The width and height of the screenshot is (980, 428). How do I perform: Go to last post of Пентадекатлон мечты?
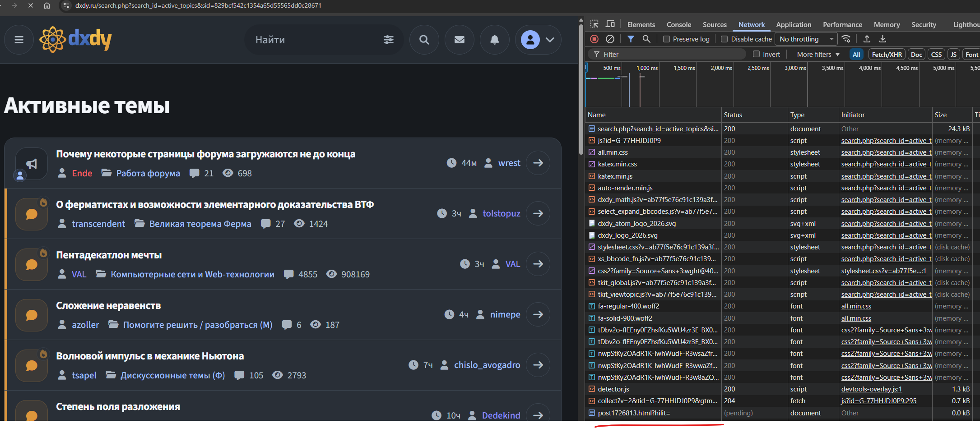(x=538, y=264)
